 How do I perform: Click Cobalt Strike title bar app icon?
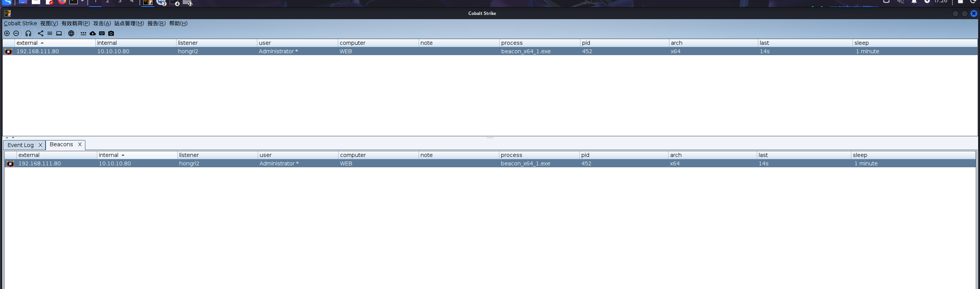[x=7, y=13]
